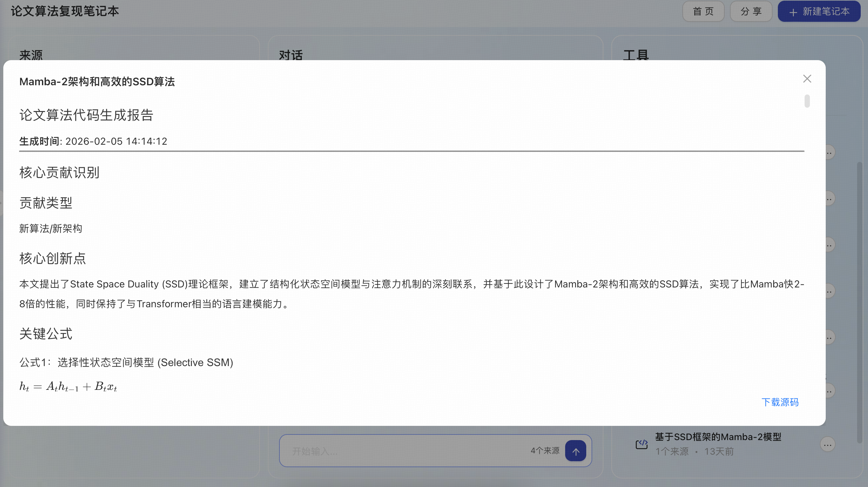Click the 4个来源 source count label
Viewport: 868px width, 487px height.
[545, 451]
